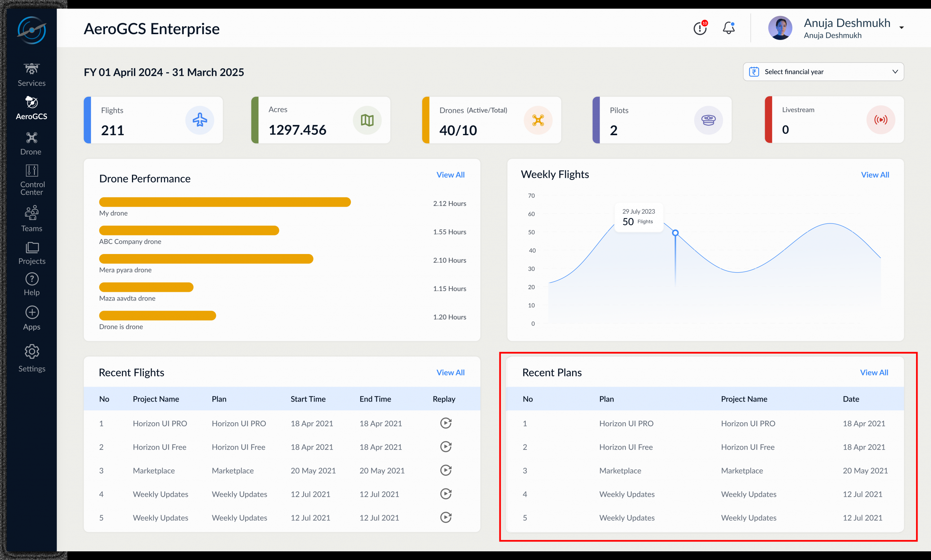Click the Livestream broadcast icon

(880, 120)
